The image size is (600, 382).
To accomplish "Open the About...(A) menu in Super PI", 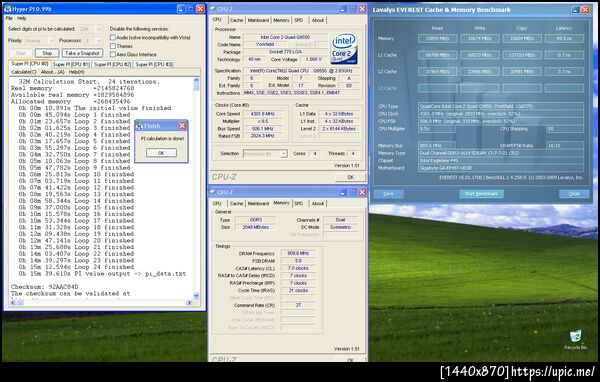I will (x=52, y=72).
